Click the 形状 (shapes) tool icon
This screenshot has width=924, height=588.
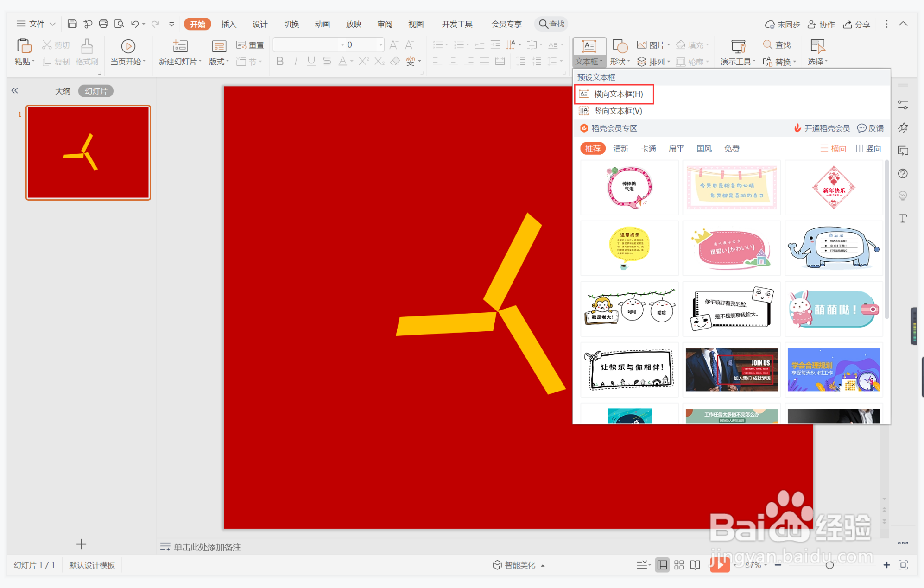tap(620, 46)
